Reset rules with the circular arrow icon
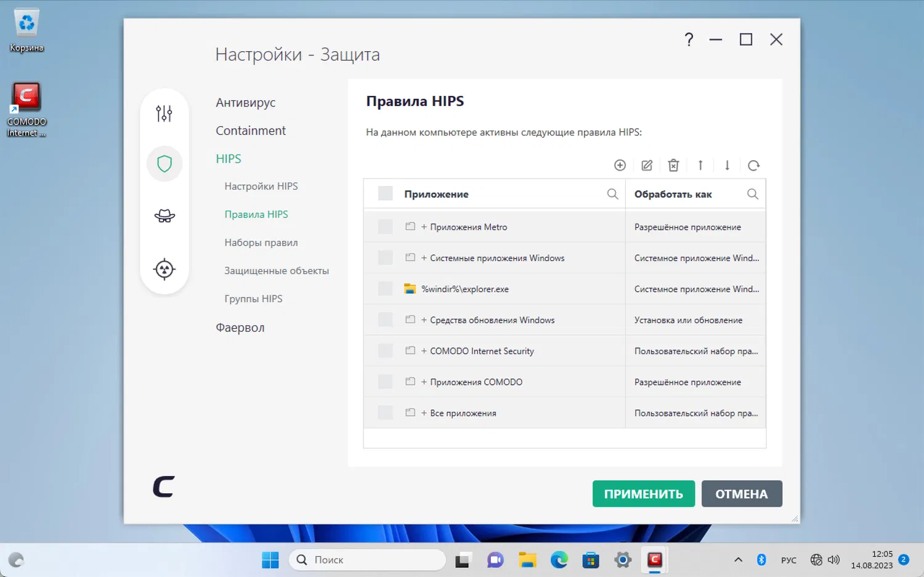Viewport: 924px width, 577px height. [753, 165]
